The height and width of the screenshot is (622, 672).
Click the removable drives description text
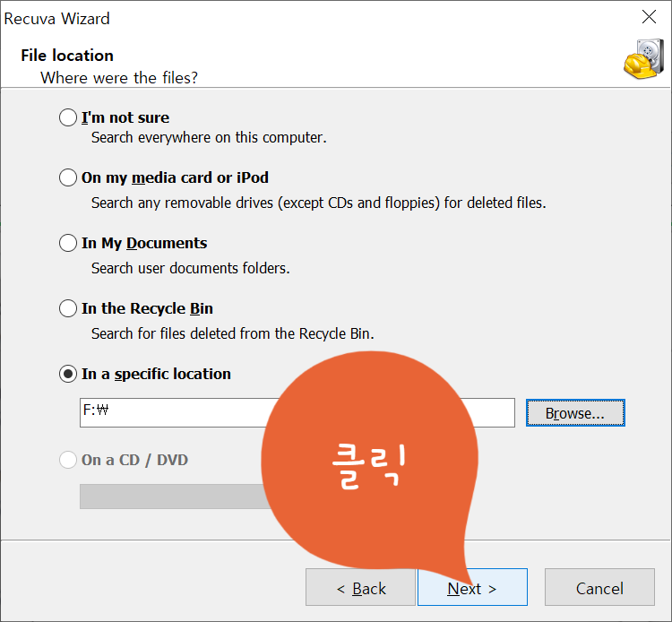(x=318, y=203)
